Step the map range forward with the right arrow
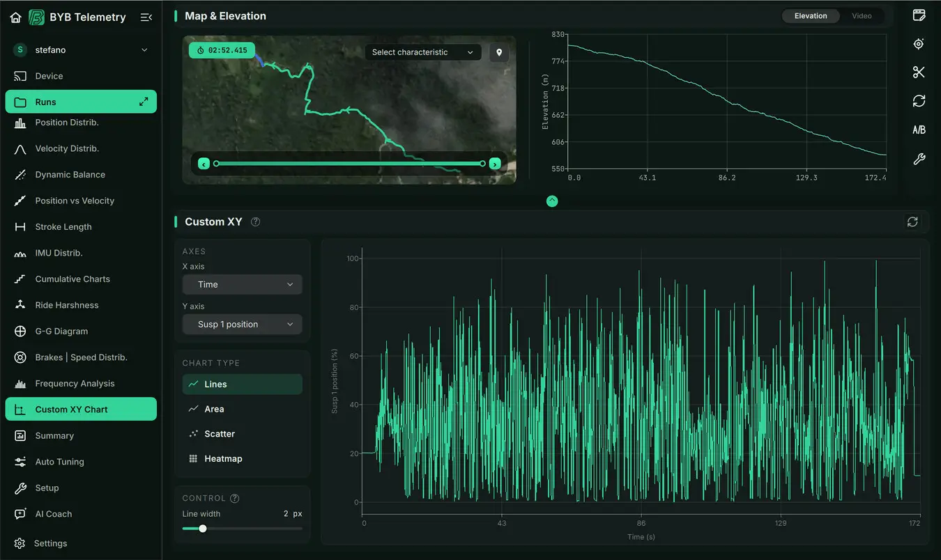 click(495, 164)
